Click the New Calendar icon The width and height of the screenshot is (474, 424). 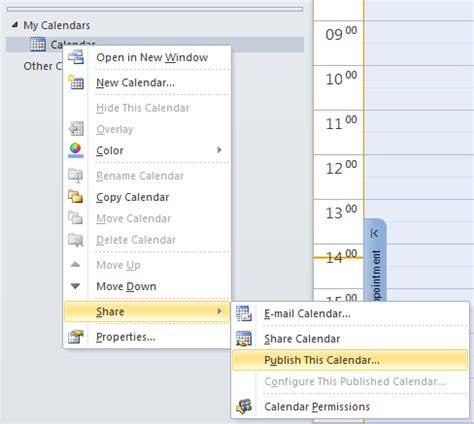(x=76, y=82)
